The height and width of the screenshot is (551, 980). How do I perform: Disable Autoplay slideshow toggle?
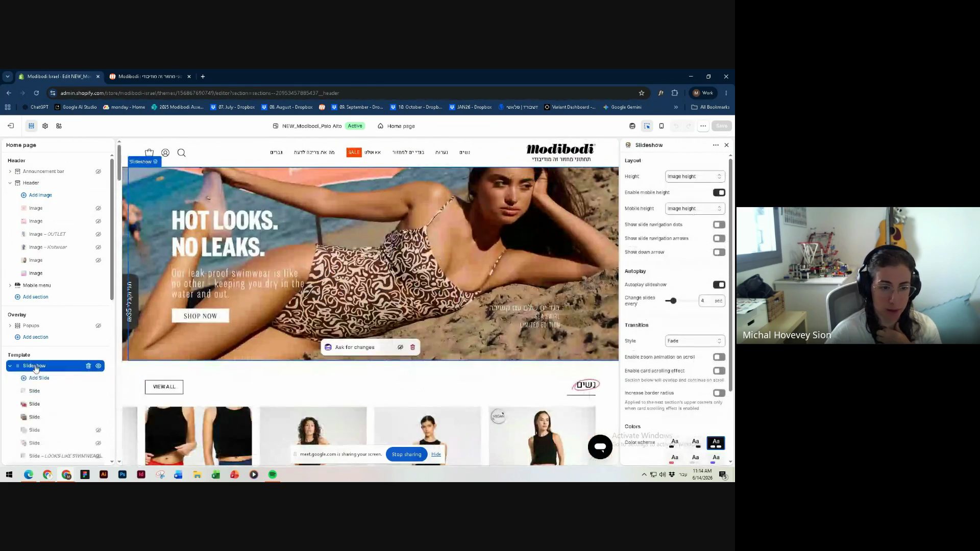[x=719, y=285]
